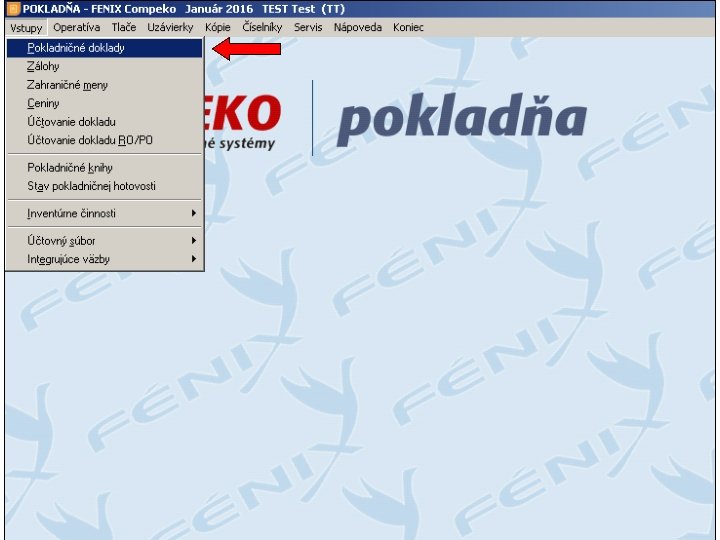The width and height of the screenshot is (720, 540).
Task: Choose Účtovanie dokladu RO/PO
Action: (105, 140)
